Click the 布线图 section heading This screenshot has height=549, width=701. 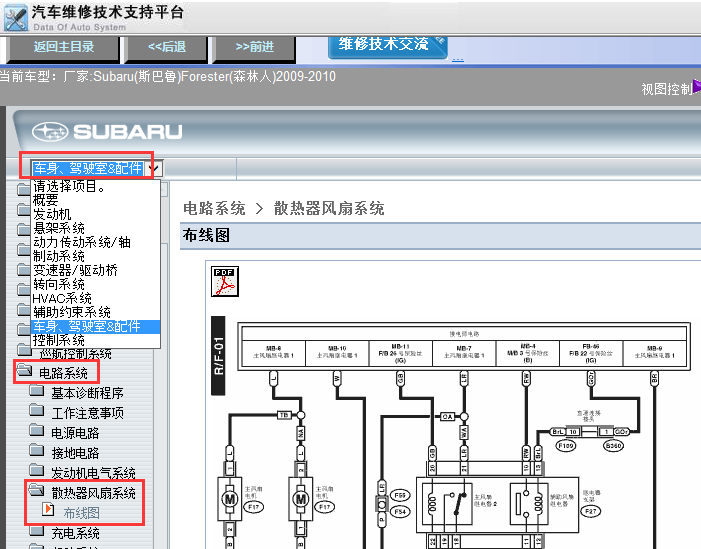point(206,235)
